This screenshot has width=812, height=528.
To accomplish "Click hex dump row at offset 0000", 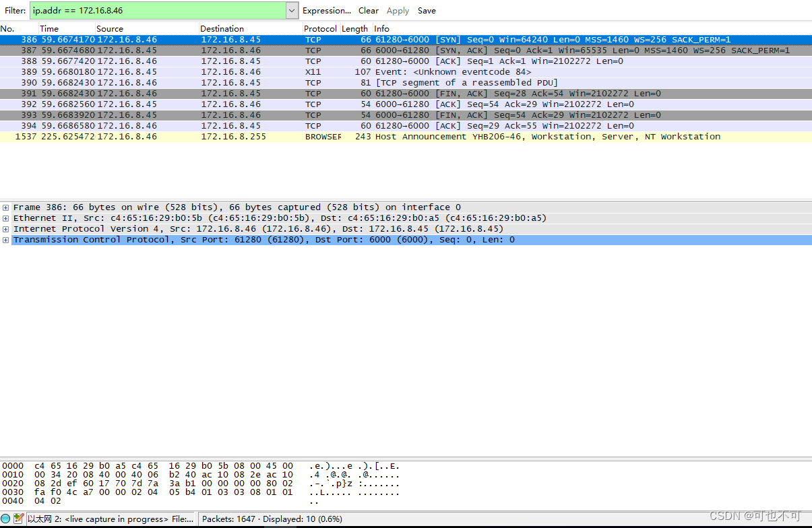I will point(201,466).
